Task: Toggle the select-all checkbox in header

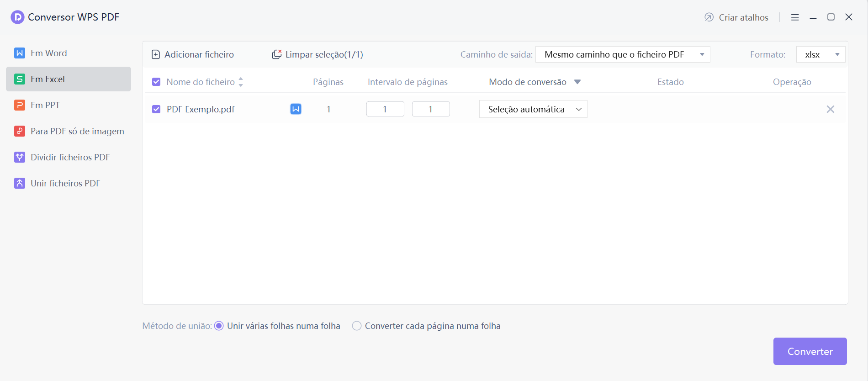Action: [x=156, y=82]
